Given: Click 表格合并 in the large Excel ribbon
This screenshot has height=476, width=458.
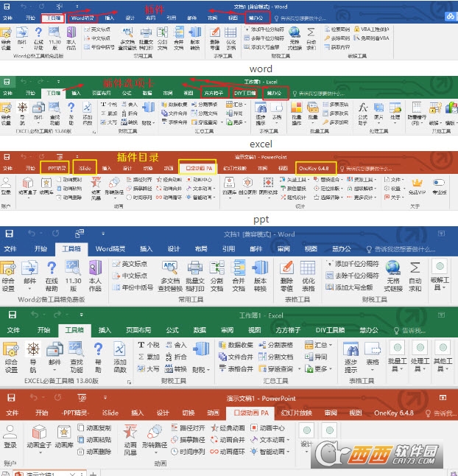Looking at the screenshot, I should pyautogui.click(x=236, y=369).
